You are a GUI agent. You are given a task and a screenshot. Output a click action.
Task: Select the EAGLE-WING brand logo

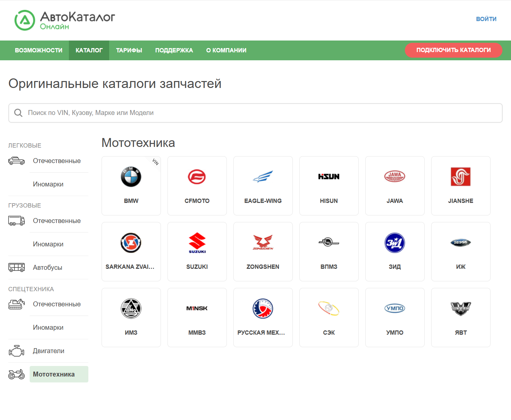click(x=263, y=177)
